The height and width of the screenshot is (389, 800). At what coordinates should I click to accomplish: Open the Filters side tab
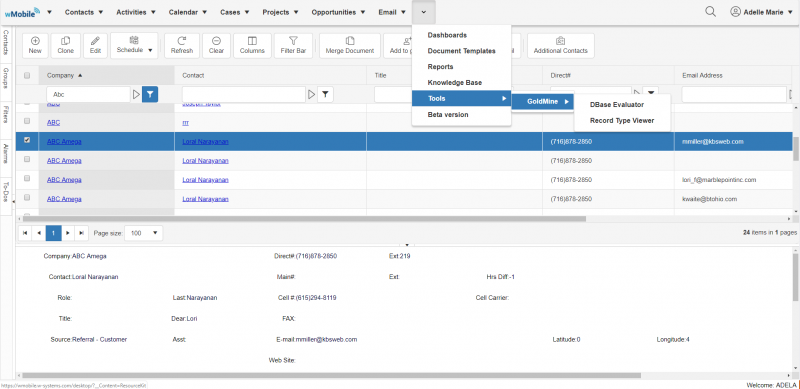click(6, 114)
